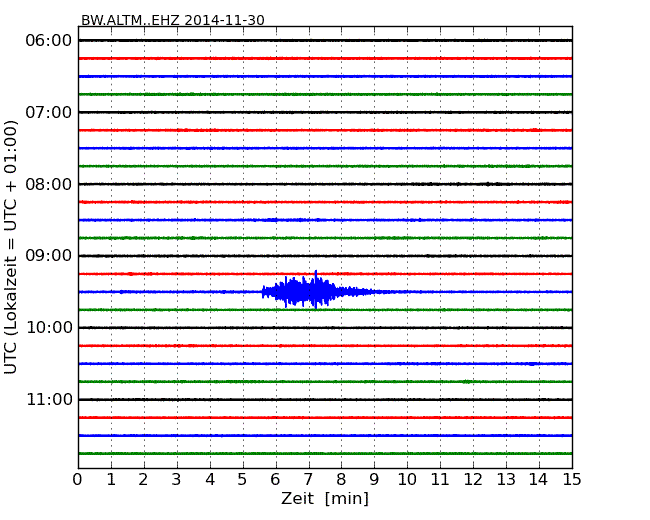Click the x-axis tick label 7

click(308, 479)
